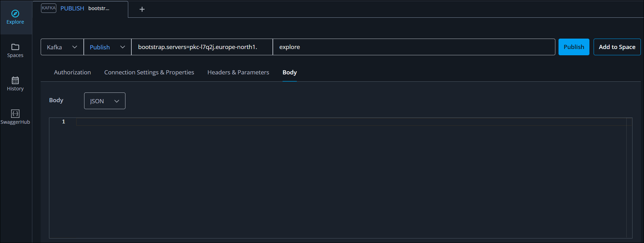Switch to the Authorization tab
644x243 pixels.
tap(72, 72)
